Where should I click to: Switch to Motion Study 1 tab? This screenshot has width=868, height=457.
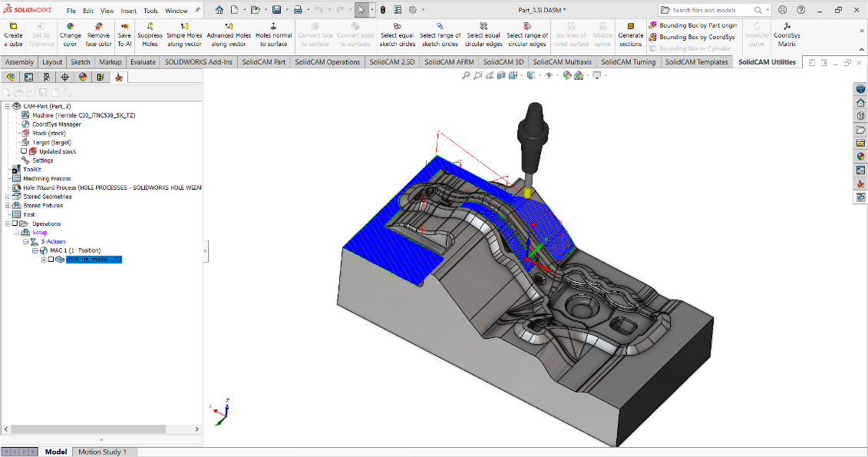click(x=102, y=452)
